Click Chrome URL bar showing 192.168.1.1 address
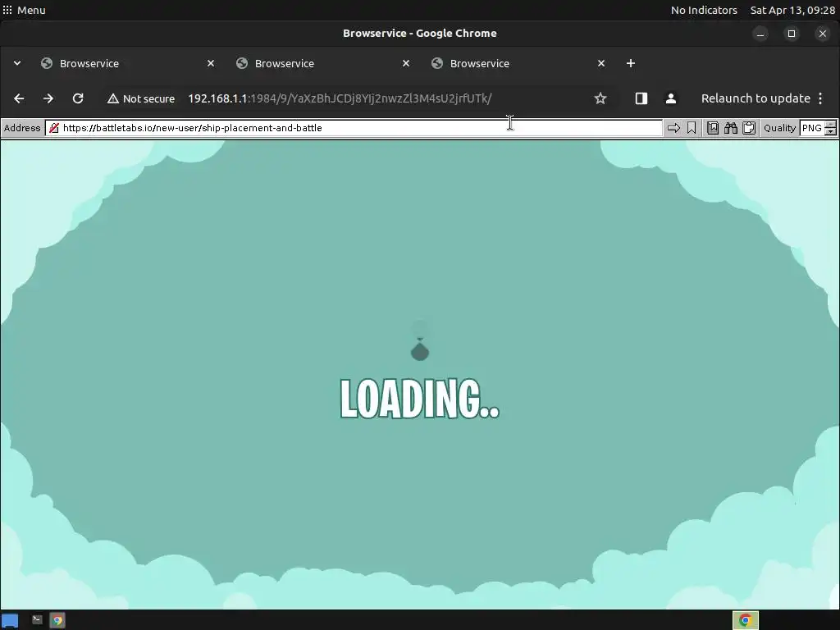The height and width of the screenshot is (630, 840). [340, 98]
